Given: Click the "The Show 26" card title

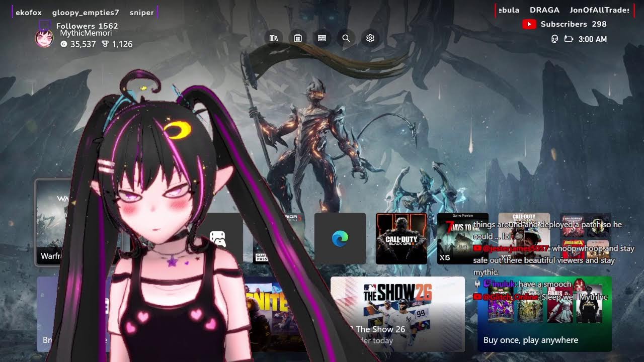Looking at the screenshot, I should coord(380,329).
